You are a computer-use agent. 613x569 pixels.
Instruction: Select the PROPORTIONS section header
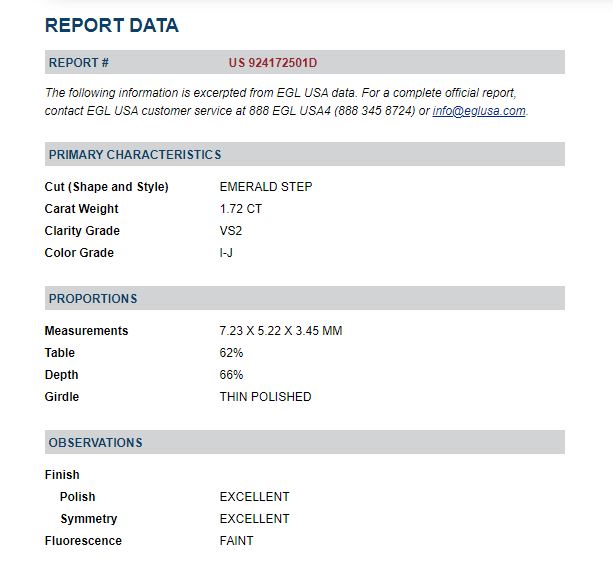click(93, 299)
